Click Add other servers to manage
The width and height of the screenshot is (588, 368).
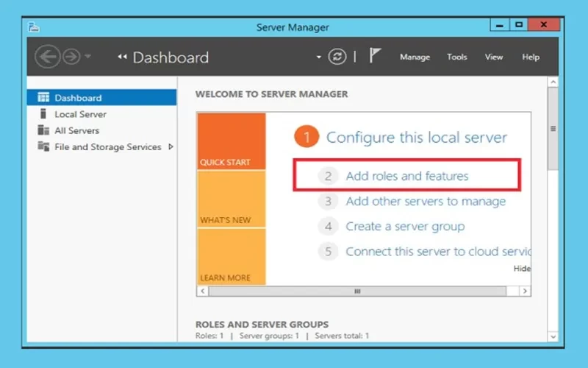tap(426, 201)
